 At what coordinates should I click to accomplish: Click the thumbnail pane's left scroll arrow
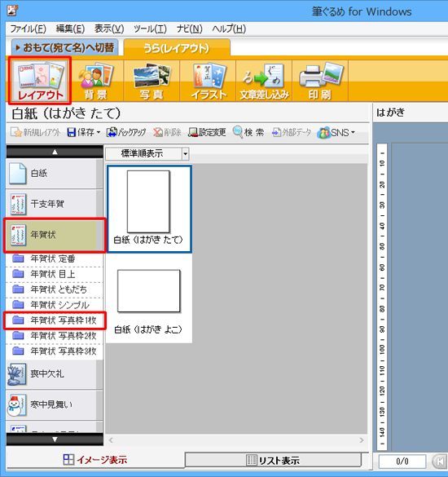(x=111, y=440)
